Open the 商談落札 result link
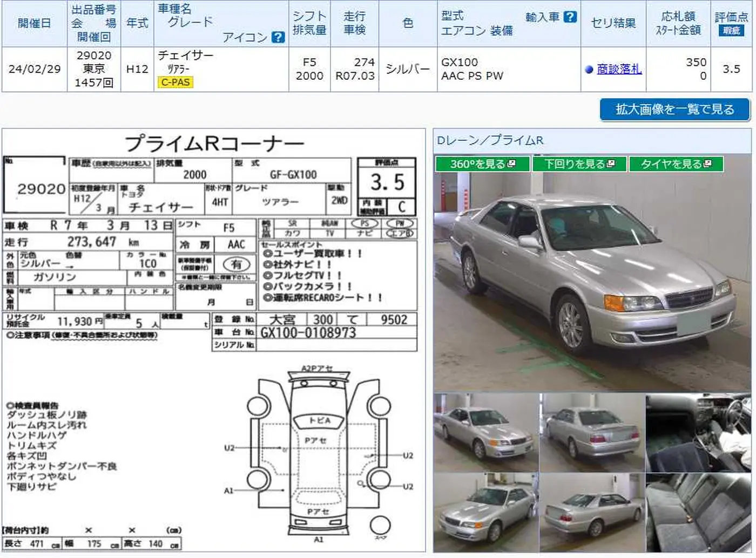The height and width of the screenshot is (558, 756). pyautogui.click(x=619, y=69)
